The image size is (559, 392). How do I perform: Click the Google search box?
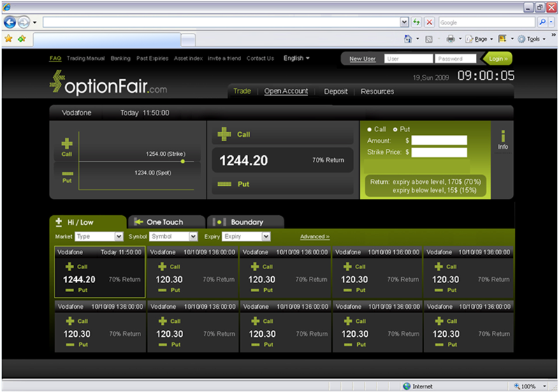(x=487, y=22)
